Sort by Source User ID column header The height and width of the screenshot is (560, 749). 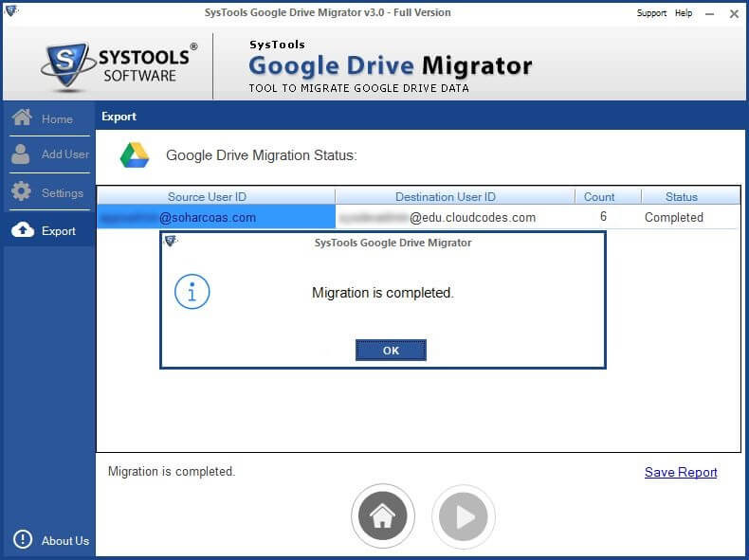216,197
